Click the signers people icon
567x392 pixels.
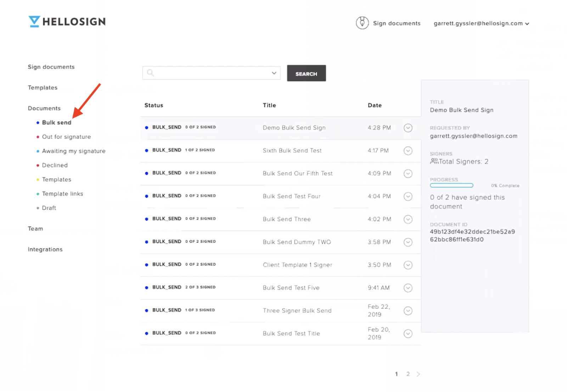click(x=434, y=161)
